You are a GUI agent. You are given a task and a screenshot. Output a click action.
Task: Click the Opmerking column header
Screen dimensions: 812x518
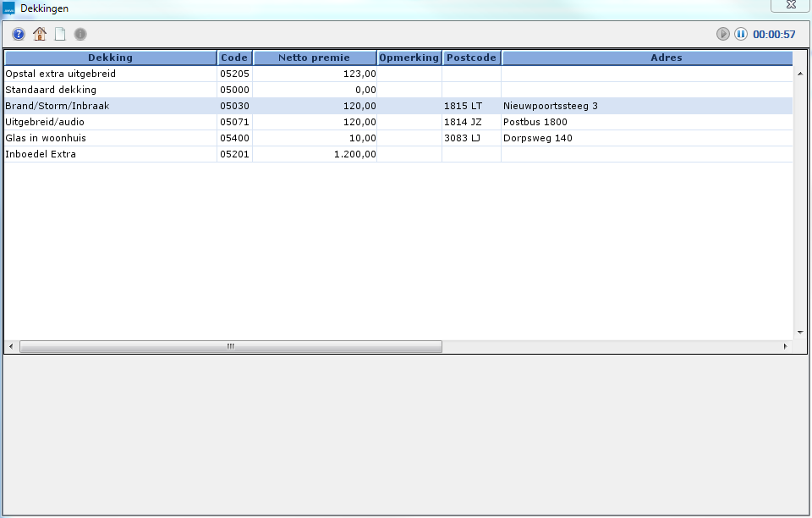coord(409,58)
